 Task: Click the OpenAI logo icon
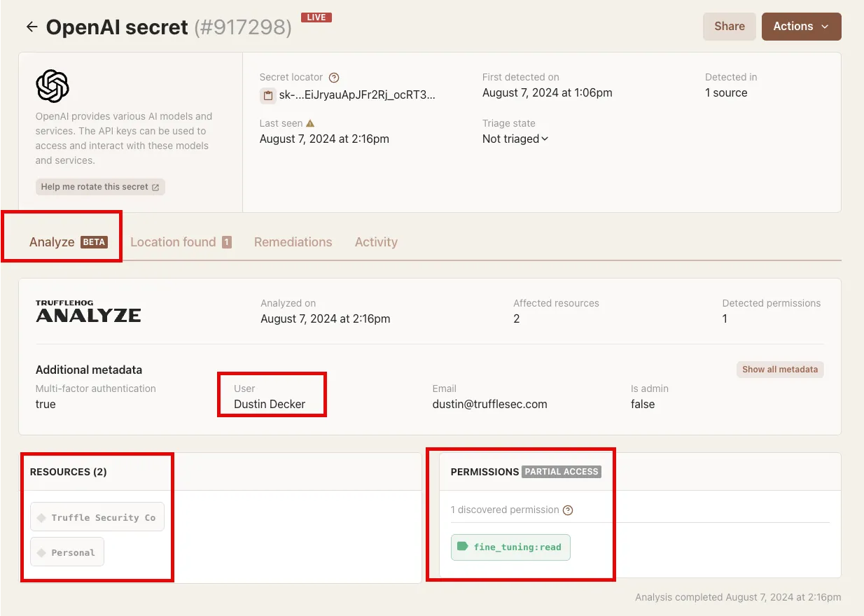(x=53, y=86)
